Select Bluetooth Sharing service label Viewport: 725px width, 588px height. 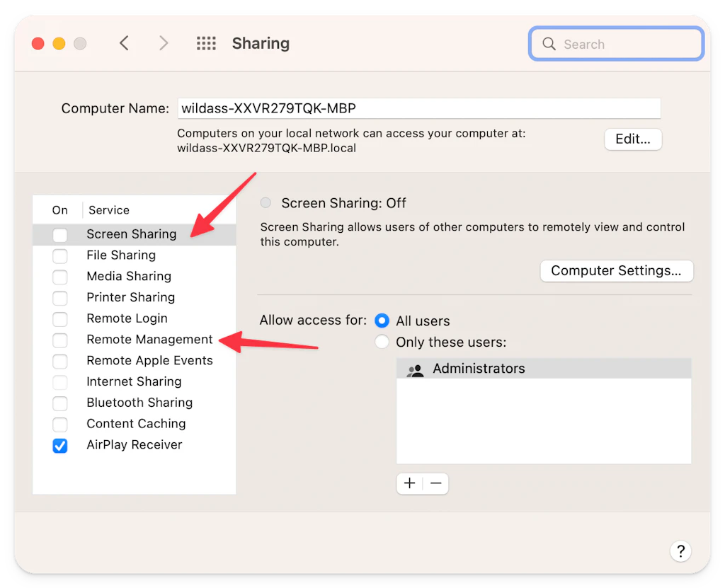coord(139,403)
